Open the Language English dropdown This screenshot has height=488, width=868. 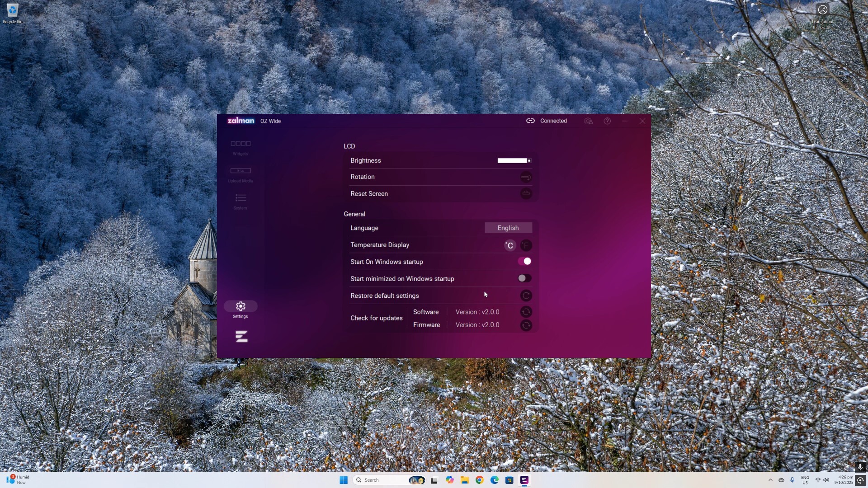pos(508,228)
